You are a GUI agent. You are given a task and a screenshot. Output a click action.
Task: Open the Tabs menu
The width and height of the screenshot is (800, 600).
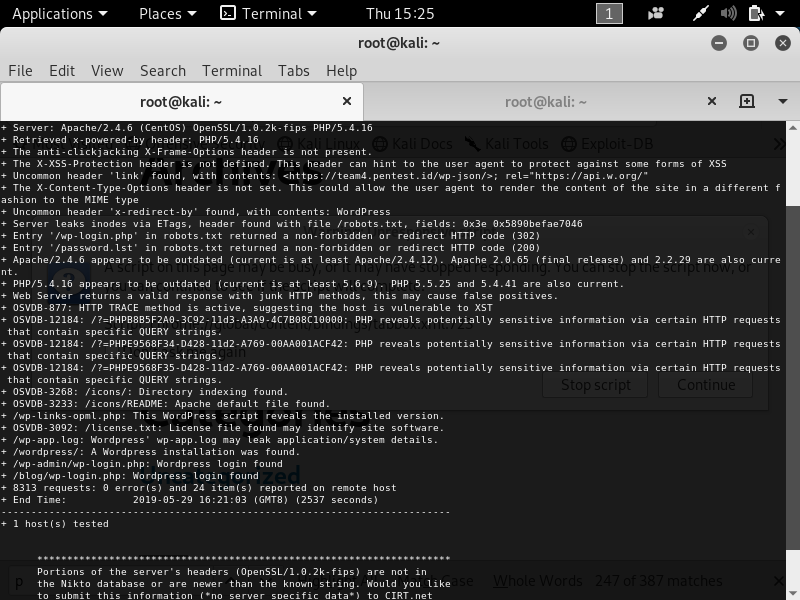[x=293, y=70]
